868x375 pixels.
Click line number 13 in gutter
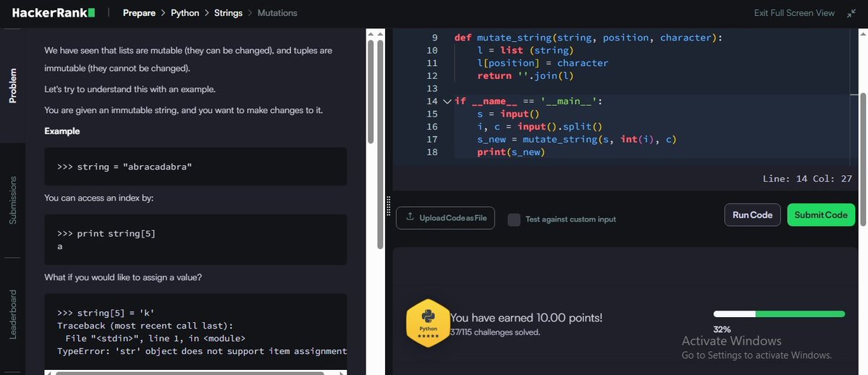[432, 88]
